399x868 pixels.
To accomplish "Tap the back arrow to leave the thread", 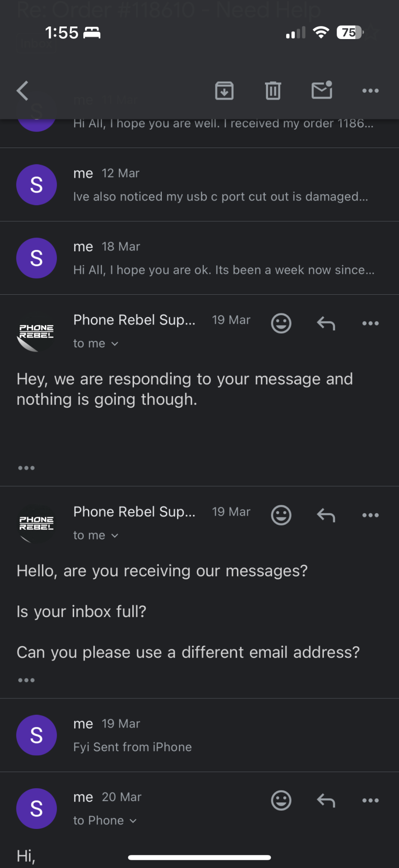I will pos(23,91).
